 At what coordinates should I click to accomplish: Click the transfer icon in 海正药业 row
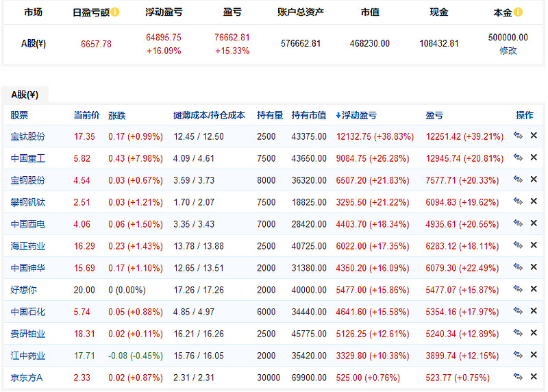[518, 245]
